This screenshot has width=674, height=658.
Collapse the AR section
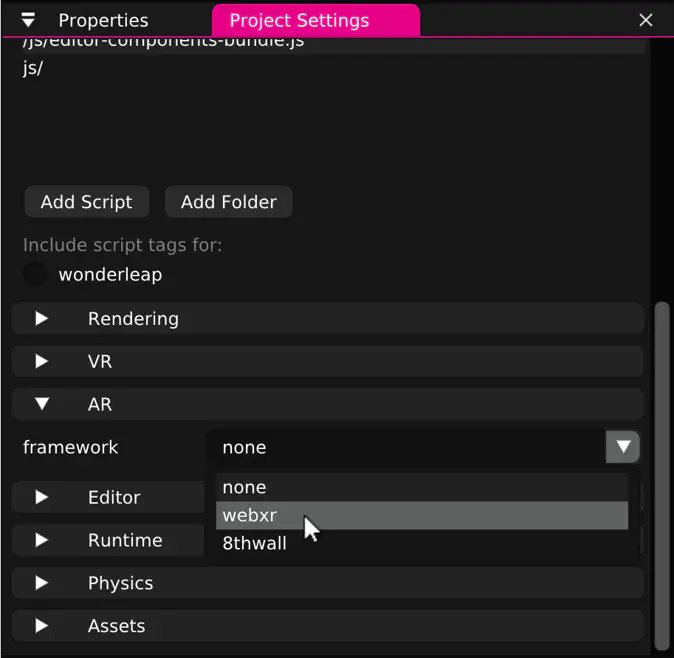pyautogui.click(x=42, y=405)
